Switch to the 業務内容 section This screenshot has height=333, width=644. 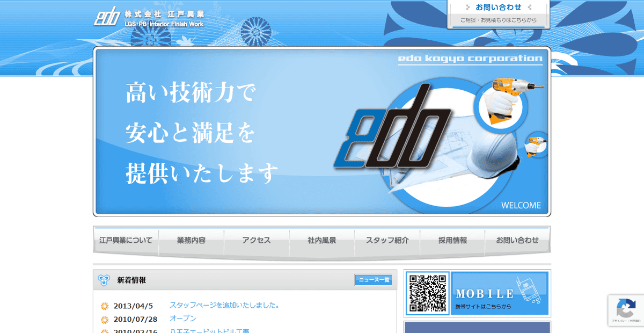point(192,241)
